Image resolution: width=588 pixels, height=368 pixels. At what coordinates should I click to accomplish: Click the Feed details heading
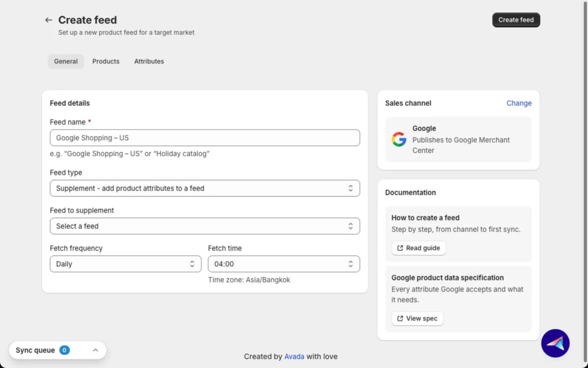(70, 103)
